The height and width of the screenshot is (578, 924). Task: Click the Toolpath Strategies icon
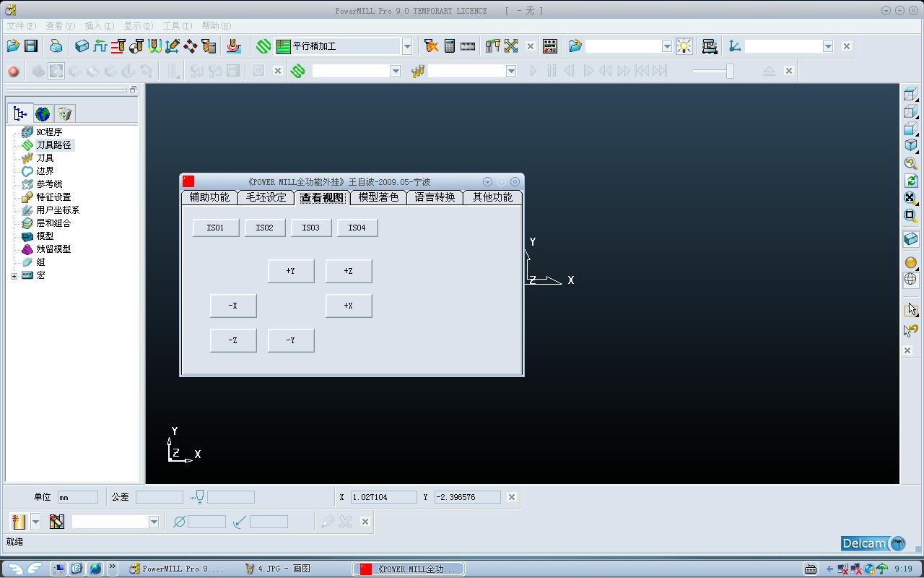coord(263,46)
